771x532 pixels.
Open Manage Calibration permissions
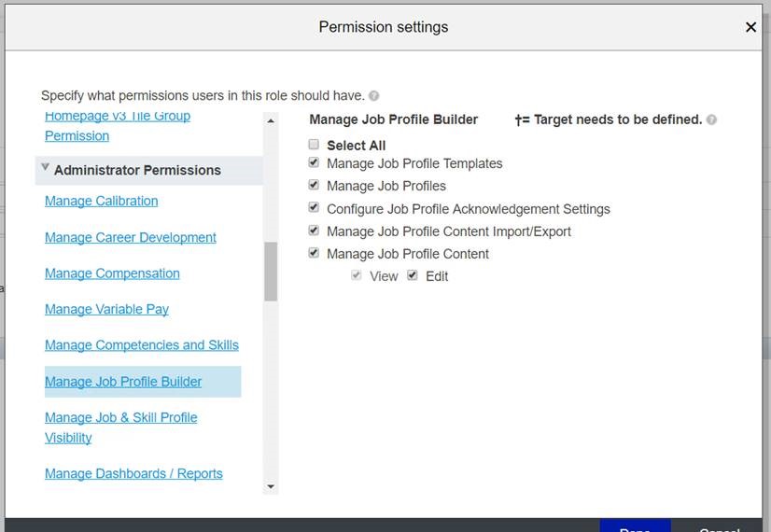(102, 201)
